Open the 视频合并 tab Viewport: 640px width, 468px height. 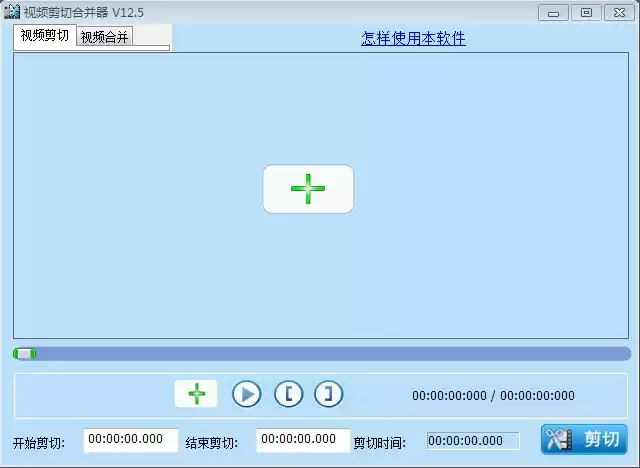point(105,37)
